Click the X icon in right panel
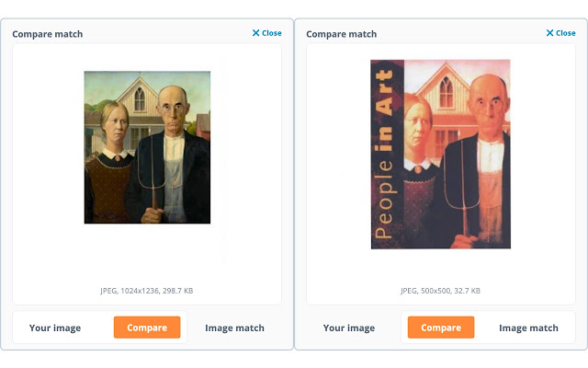The image size is (588, 368). (549, 33)
